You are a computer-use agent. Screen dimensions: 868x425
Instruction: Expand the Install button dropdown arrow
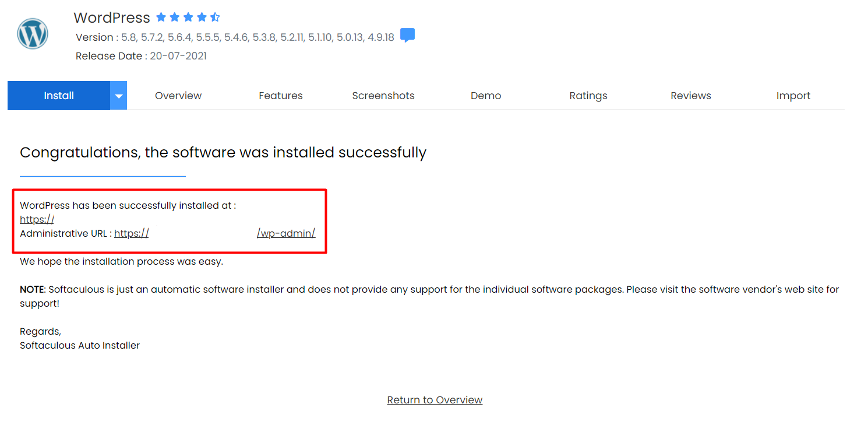coord(118,96)
